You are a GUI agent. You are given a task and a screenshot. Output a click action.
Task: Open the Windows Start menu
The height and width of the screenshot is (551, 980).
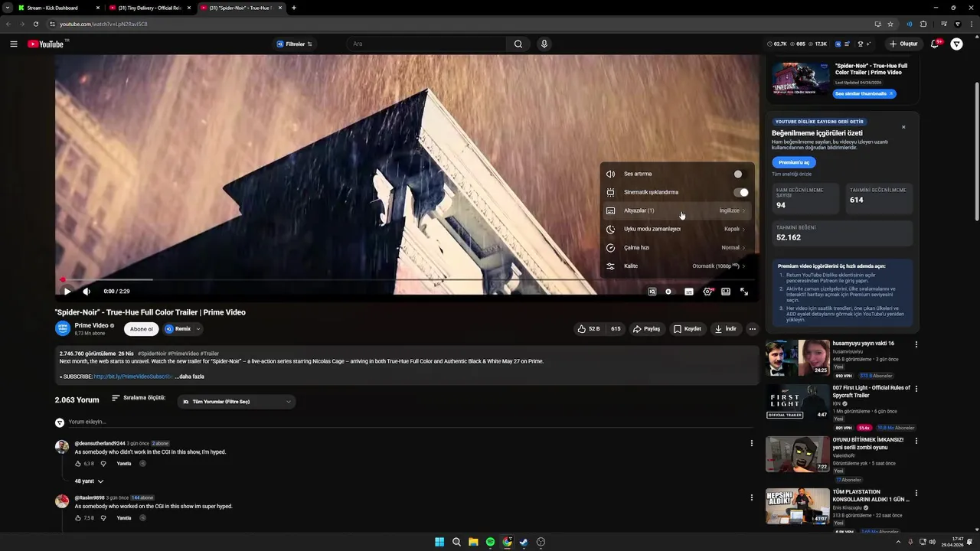pyautogui.click(x=439, y=542)
